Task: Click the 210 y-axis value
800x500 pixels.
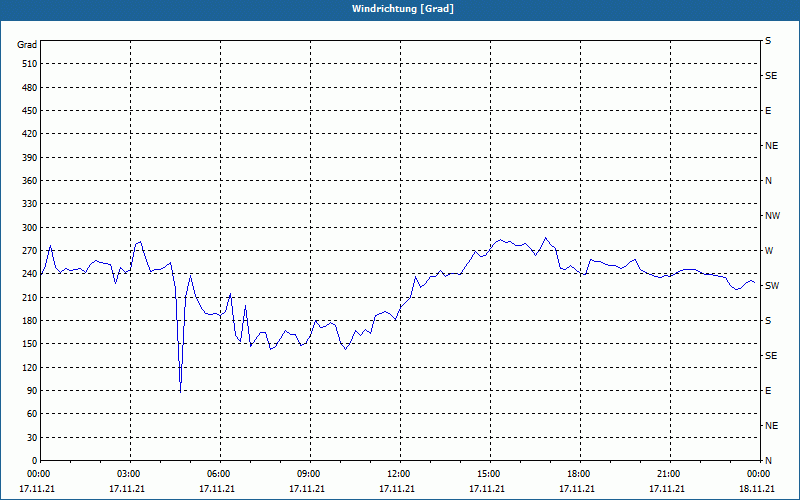Action: tap(30, 297)
